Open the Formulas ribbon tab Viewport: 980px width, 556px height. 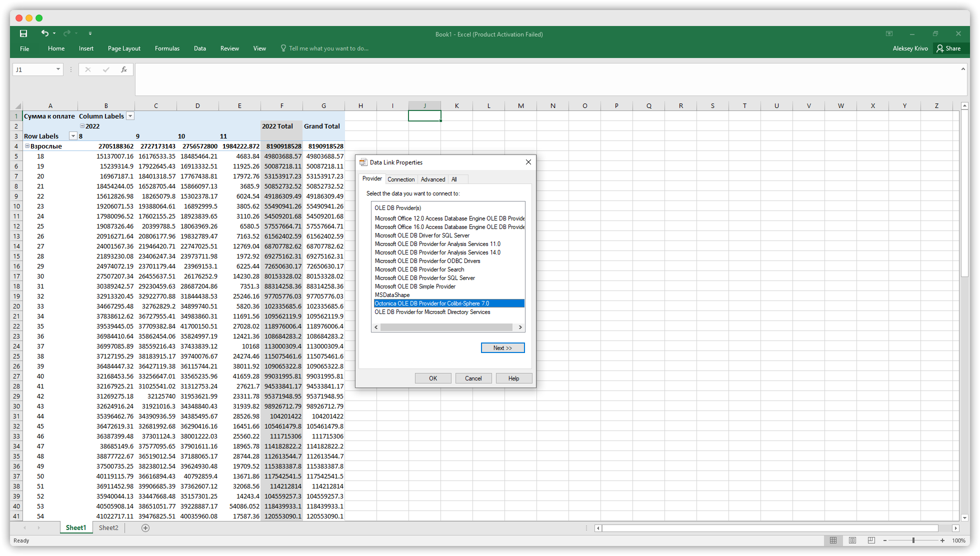(167, 48)
